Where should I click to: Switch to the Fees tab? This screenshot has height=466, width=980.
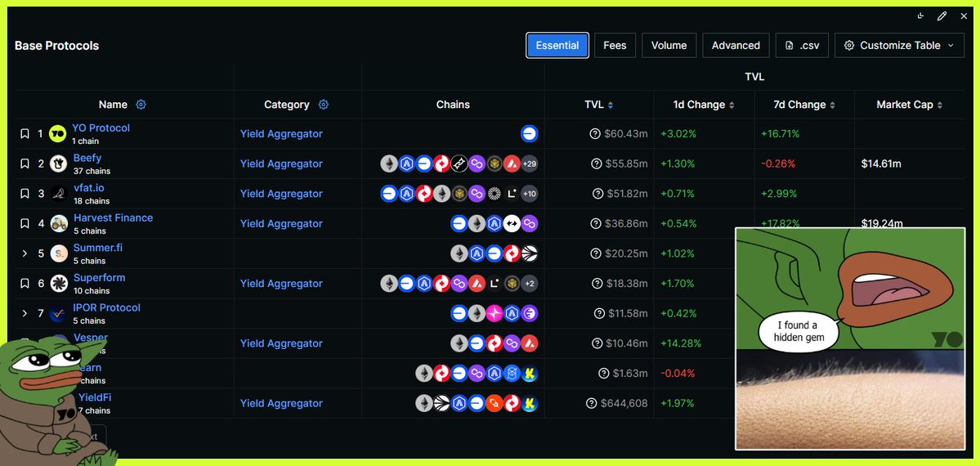[x=615, y=45]
